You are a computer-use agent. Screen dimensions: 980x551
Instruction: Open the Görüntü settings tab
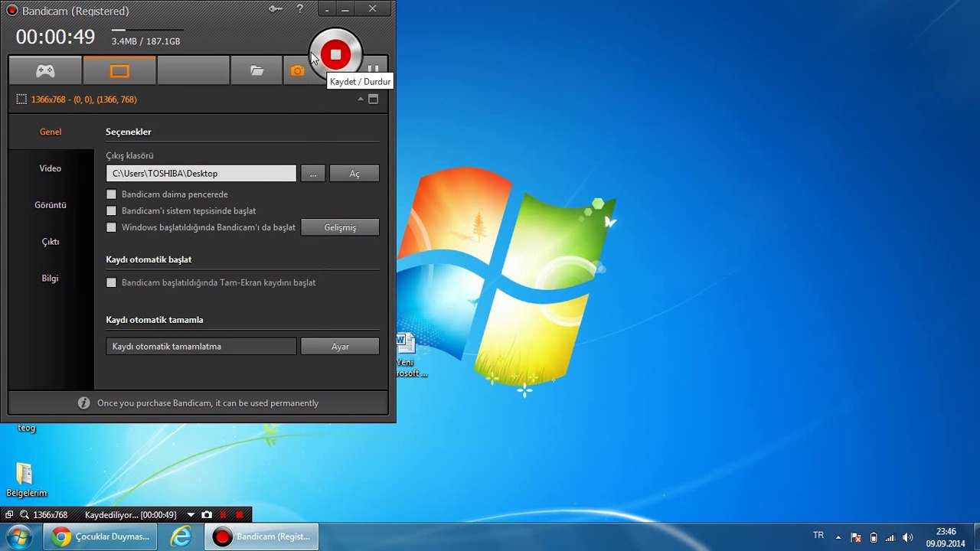[51, 205]
